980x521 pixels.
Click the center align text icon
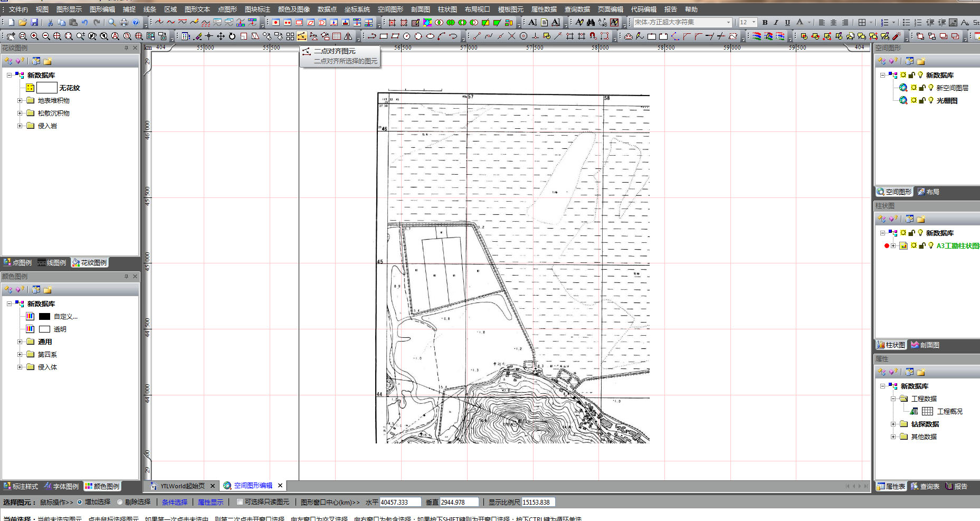(x=833, y=22)
